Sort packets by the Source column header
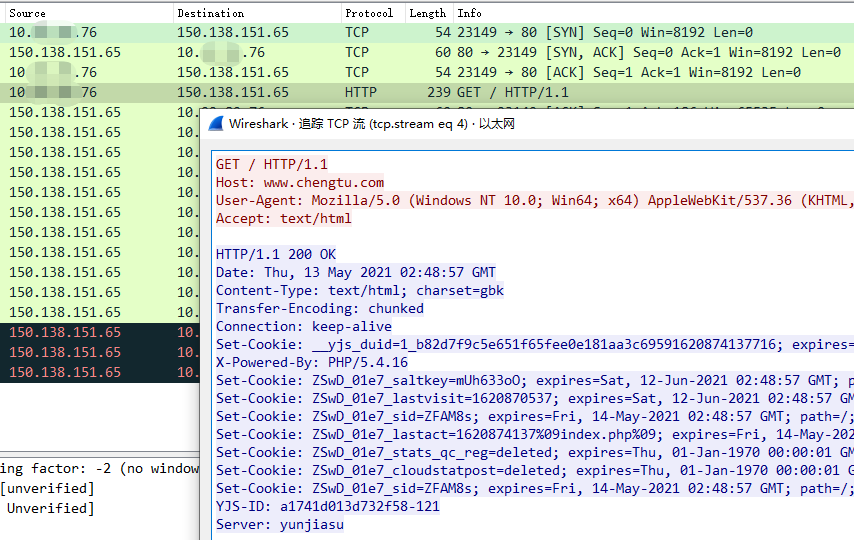This screenshot has width=854, height=540. click(x=28, y=13)
